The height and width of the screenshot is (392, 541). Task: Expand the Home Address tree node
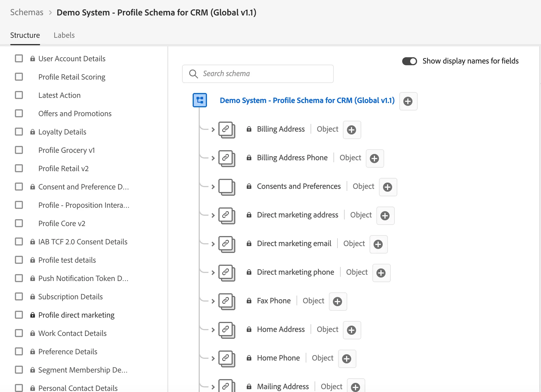[x=213, y=330]
